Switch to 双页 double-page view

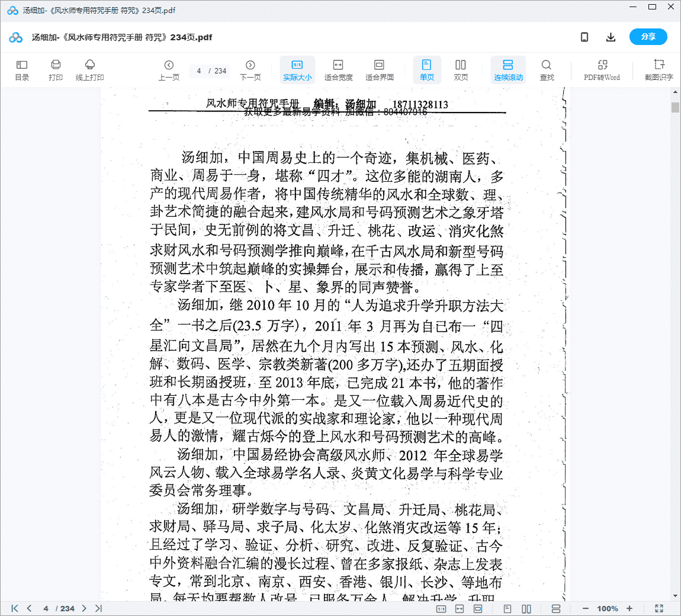[x=461, y=69]
